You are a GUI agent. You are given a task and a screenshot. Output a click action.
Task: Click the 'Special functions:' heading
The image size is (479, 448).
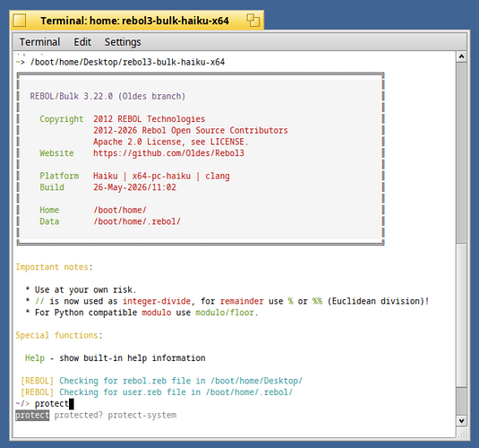tap(59, 335)
